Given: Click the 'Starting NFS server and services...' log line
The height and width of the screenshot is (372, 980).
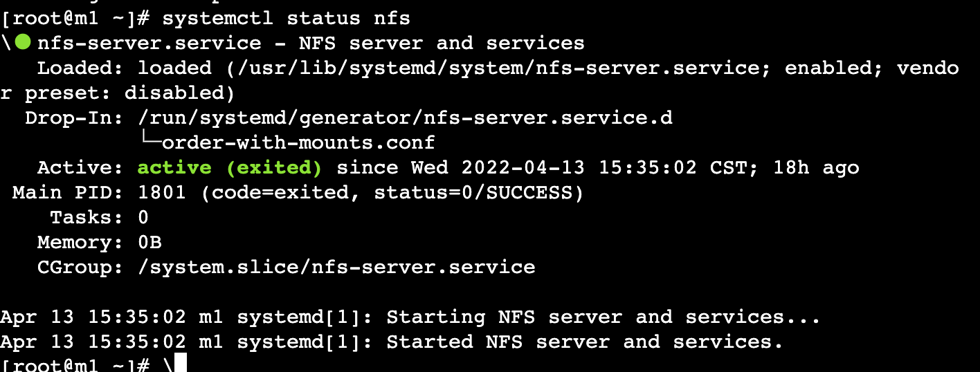Looking at the screenshot, I should point(603,317).
